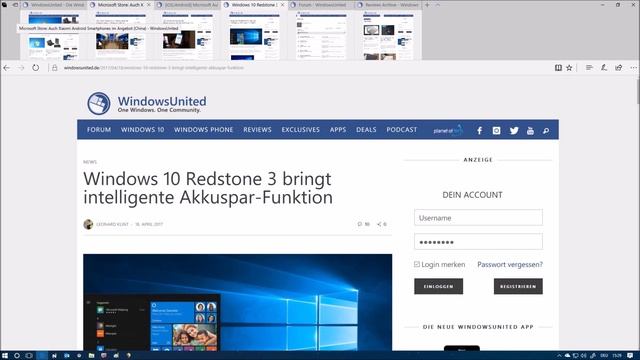Viewport: 640px width, 360px height.
Task: Switch to [iOS/Android] Microsoft tab
Action: pos(187,5)
